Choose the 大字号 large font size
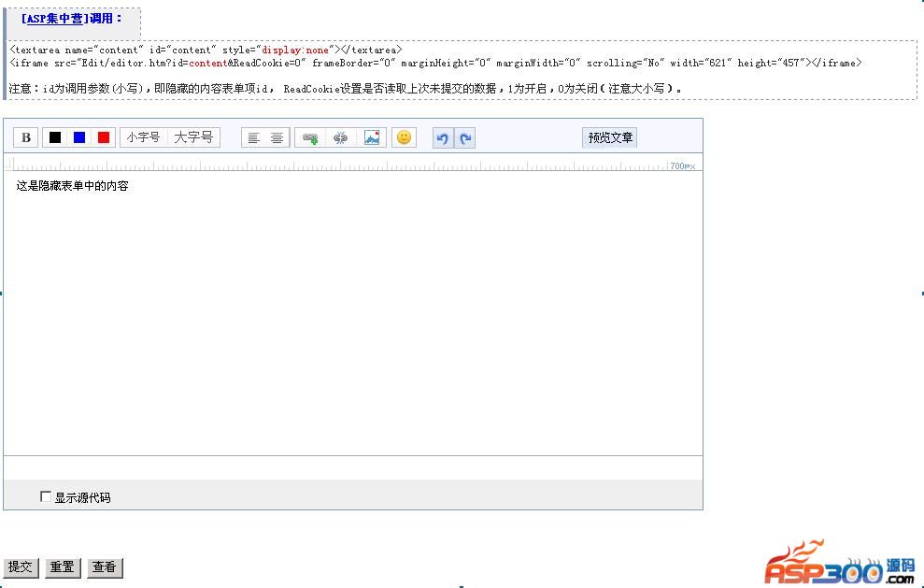The image size is (924, 588). tap(193, 137)
